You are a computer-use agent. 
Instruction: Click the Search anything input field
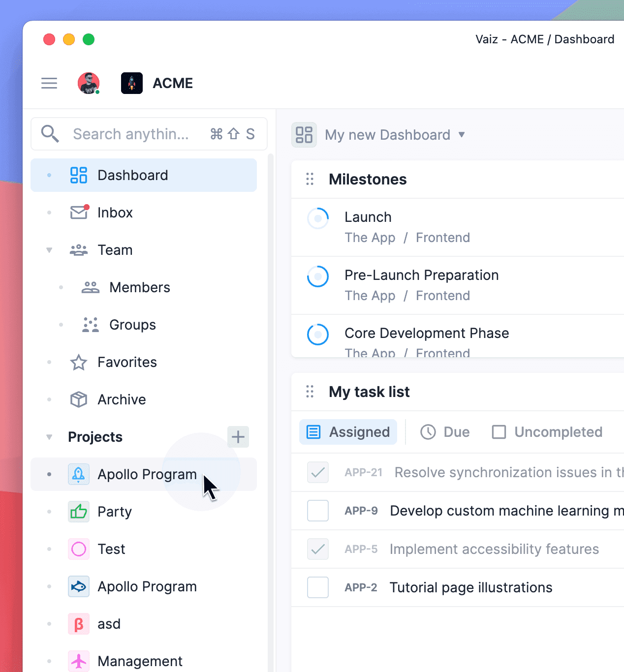(x=131, y=134)
